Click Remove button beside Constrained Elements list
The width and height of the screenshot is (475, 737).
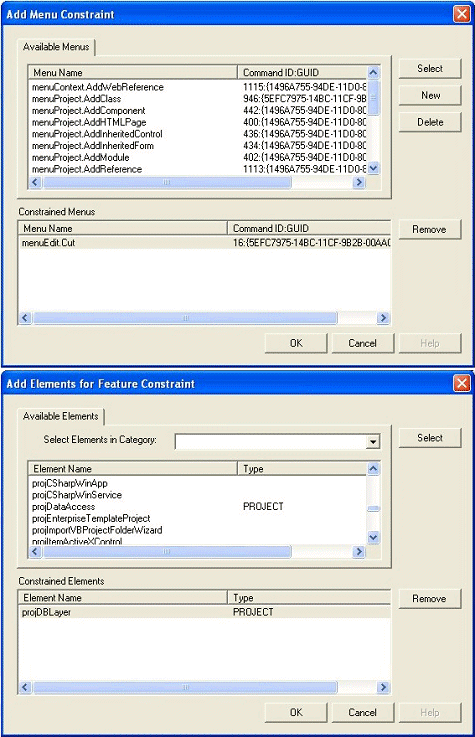430,599
